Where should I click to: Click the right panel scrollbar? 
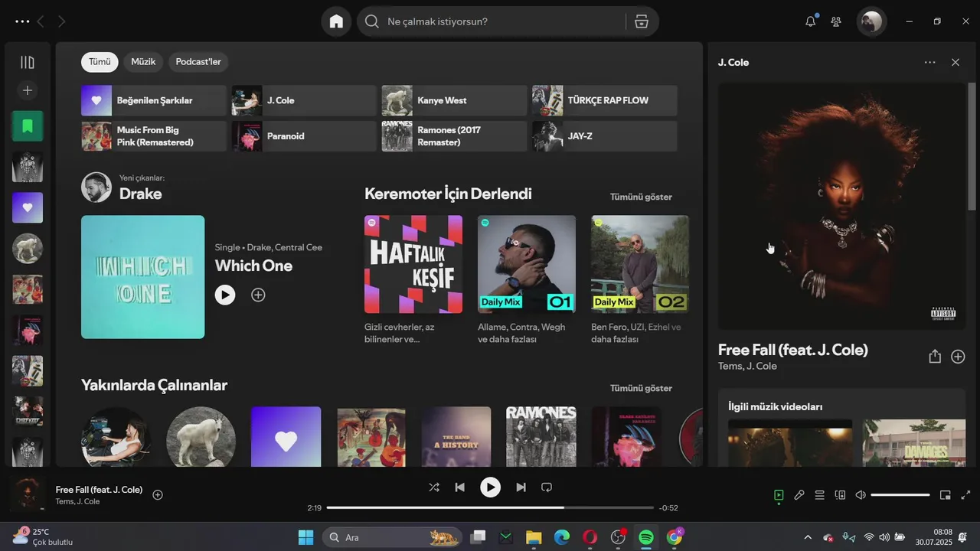click(x=972, y=145)
